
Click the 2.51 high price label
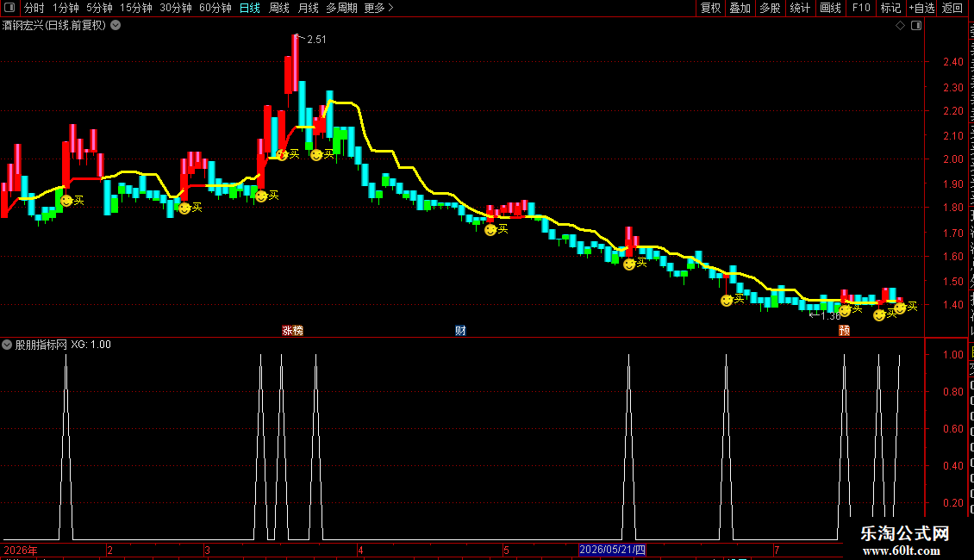(316, 39)
